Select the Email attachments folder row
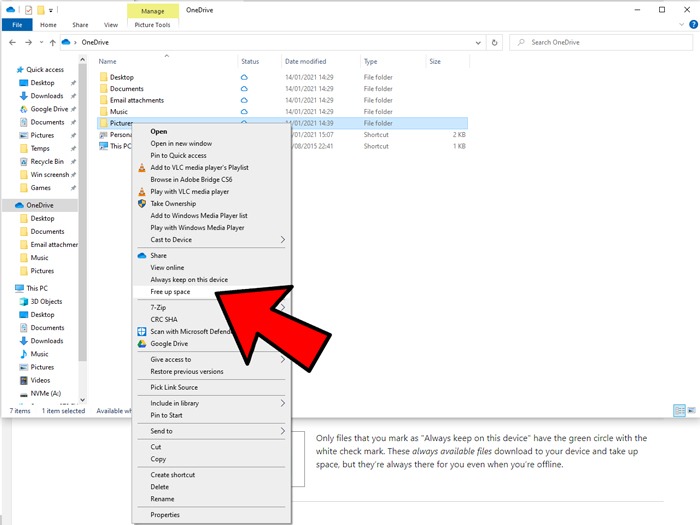 coord(282,100)
